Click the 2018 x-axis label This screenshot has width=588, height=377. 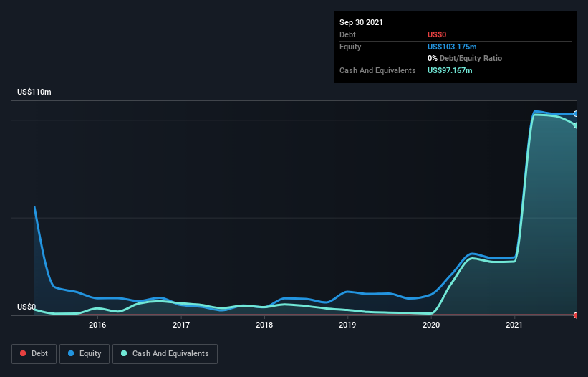point(264,325)
